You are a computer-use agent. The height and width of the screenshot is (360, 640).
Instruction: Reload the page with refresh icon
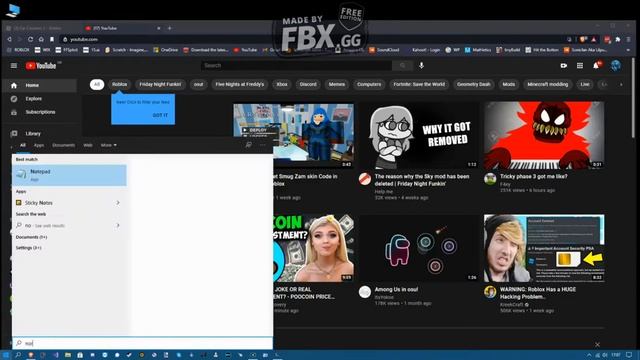coord(31,39)
